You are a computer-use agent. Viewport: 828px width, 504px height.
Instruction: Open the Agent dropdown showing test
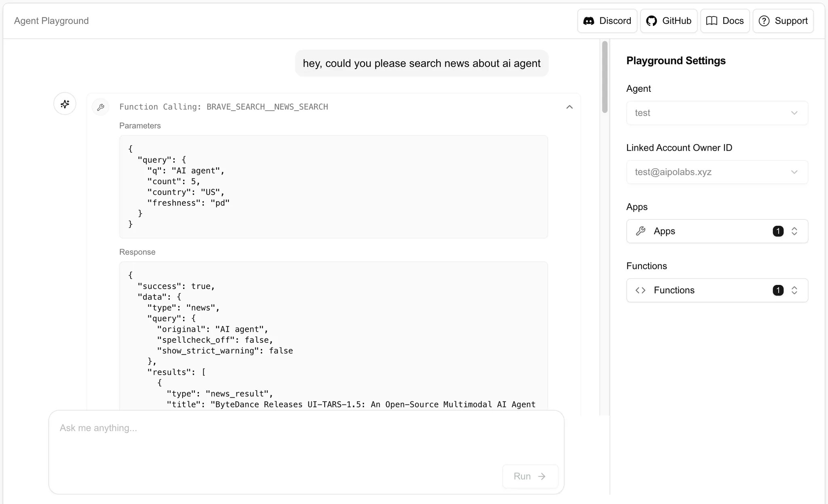pos(717,113)
